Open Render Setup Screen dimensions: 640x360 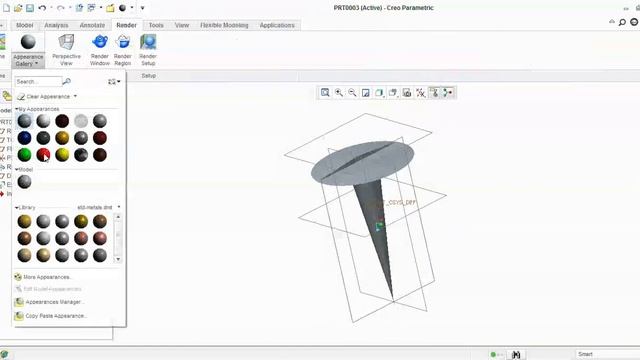(x=148, y=50)
